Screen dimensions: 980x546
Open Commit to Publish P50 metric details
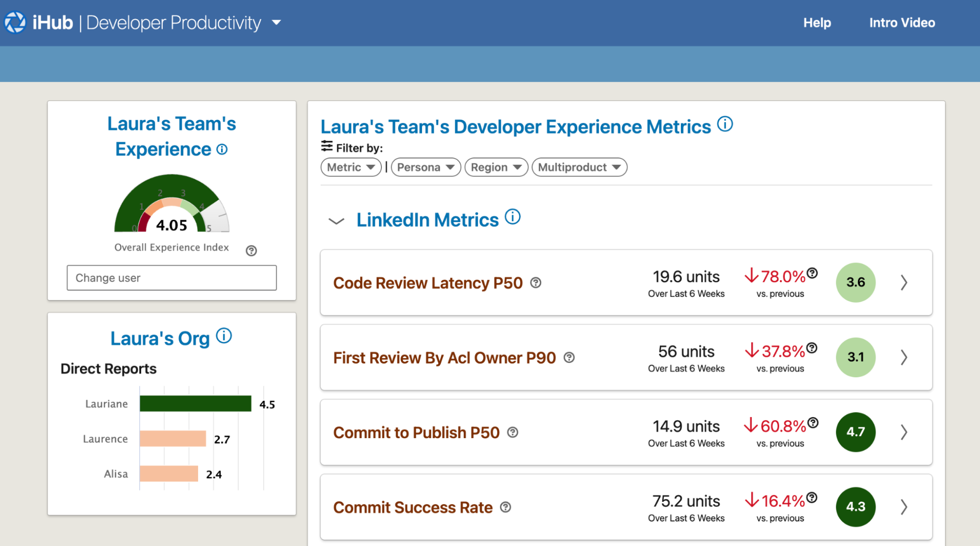904,432
